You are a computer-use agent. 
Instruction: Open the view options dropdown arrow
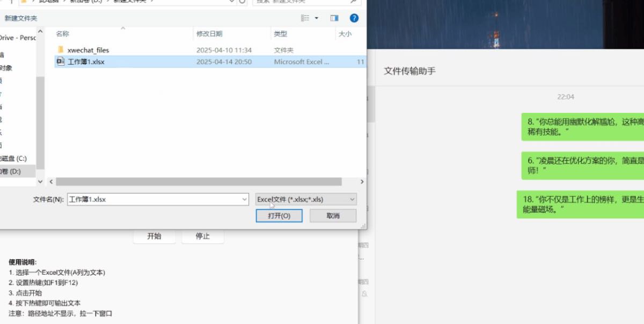click(317, 18)
